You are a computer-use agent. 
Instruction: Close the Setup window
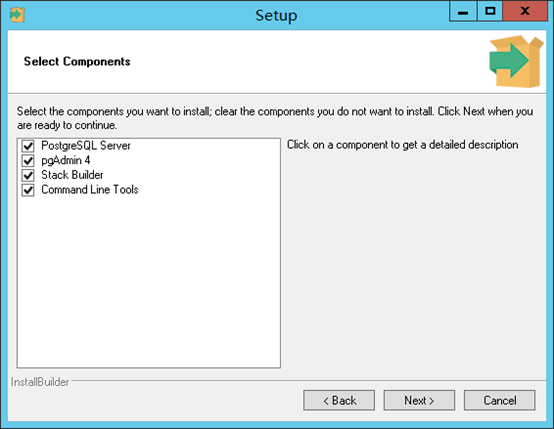525,11
